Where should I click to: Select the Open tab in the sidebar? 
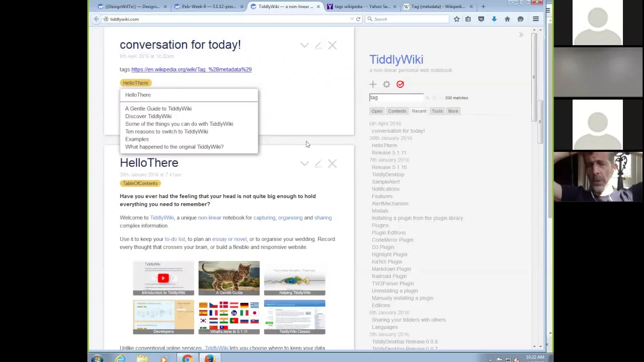pyautogui.click(x=377, y=111)
